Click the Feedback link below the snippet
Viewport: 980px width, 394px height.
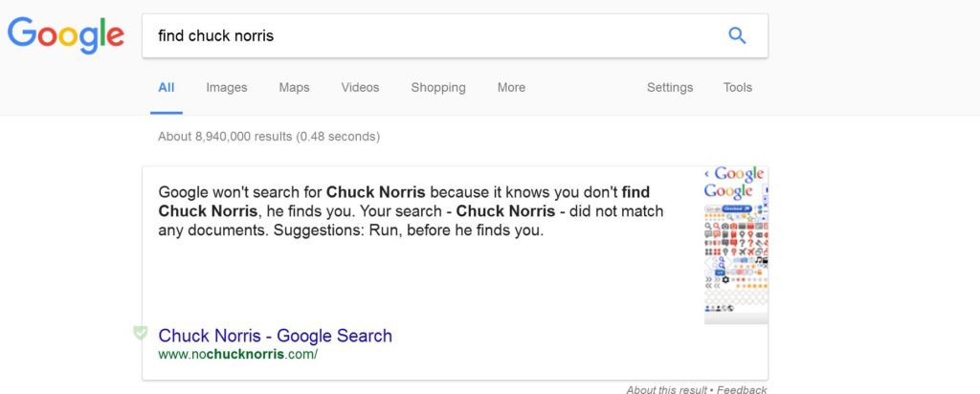tap(742, 389)
